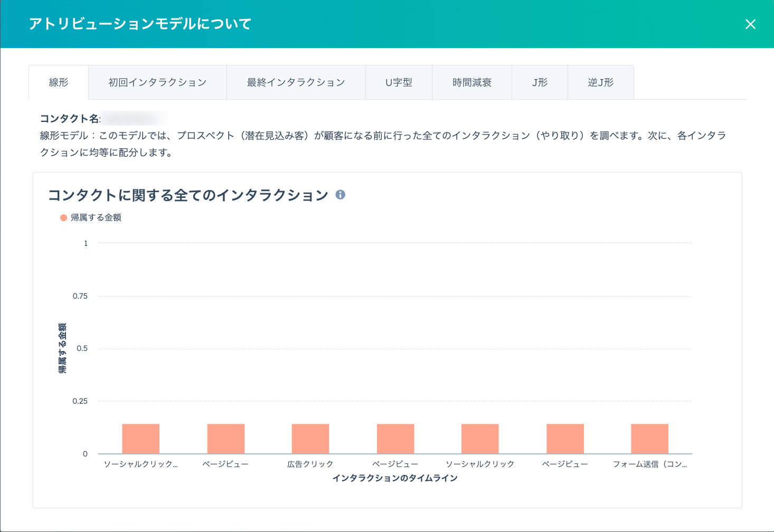The image size is (774, 532).
Task: Click the truncated フォーム送信 axis label
Action: click(x=649, y=464)
